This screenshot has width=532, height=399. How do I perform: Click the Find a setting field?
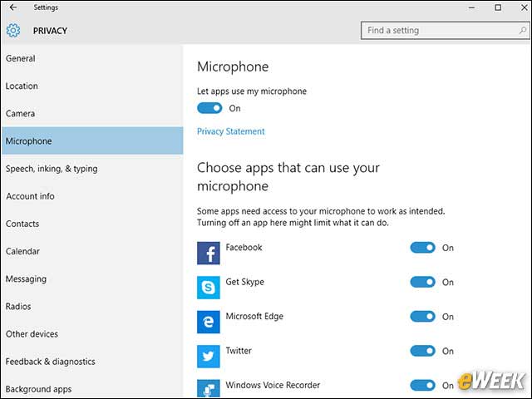[445, 31]
